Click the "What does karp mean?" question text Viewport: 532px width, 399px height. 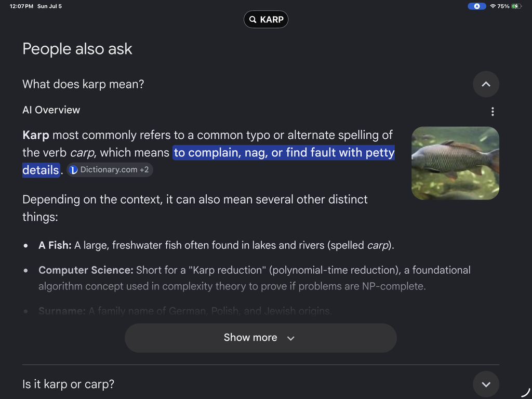pyautogui.click(x=83, y=84)
